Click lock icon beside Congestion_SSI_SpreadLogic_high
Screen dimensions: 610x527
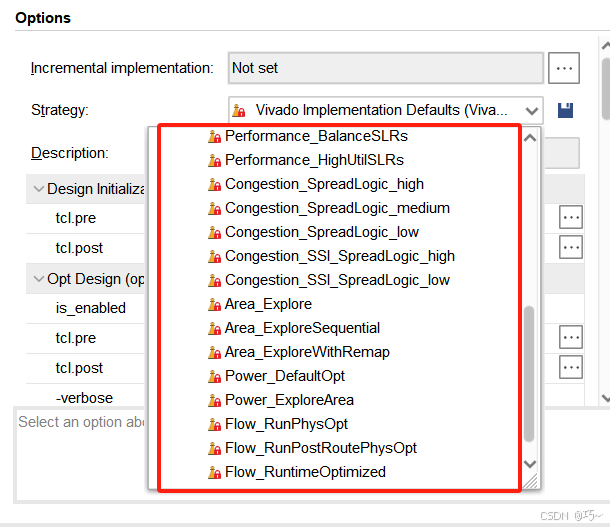(214, 257)
